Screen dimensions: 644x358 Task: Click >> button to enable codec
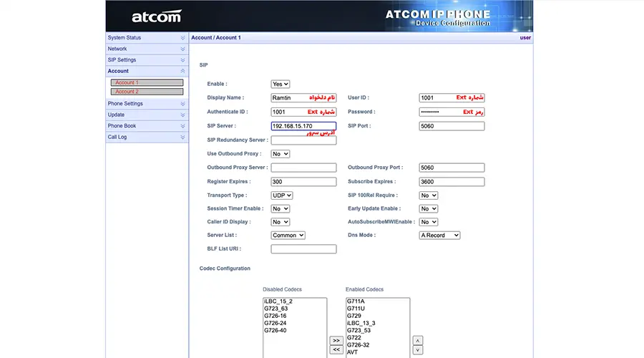click(x=336, y=341)
